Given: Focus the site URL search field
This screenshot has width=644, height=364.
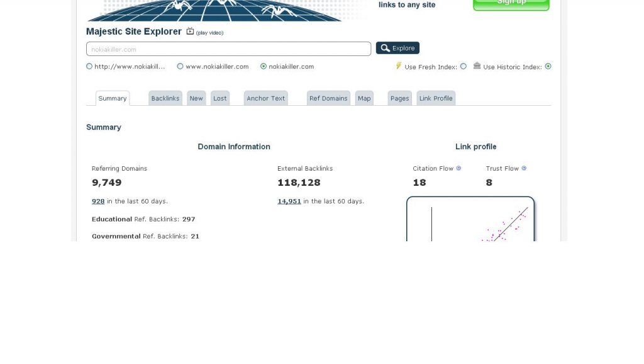Looking at the screenshot, I should tap(229, 49).
